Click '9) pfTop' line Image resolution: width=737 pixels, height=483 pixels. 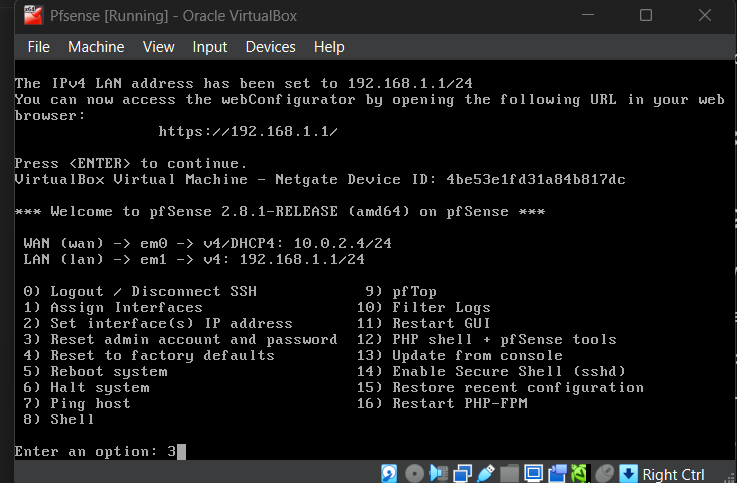pyautogui.click(x=401, y=292)
